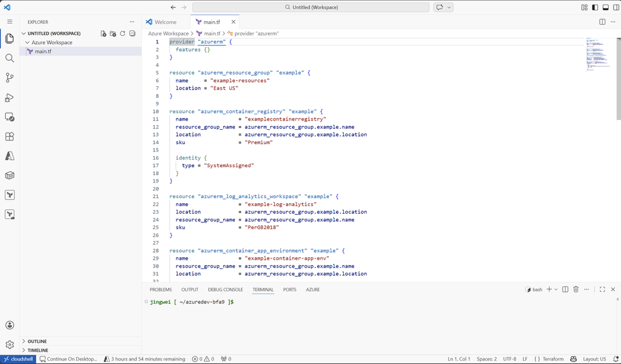Screen dimensions: 621x364
Task: Click the Untitled (Workspace) search box
Action: (x=311, y=7)
